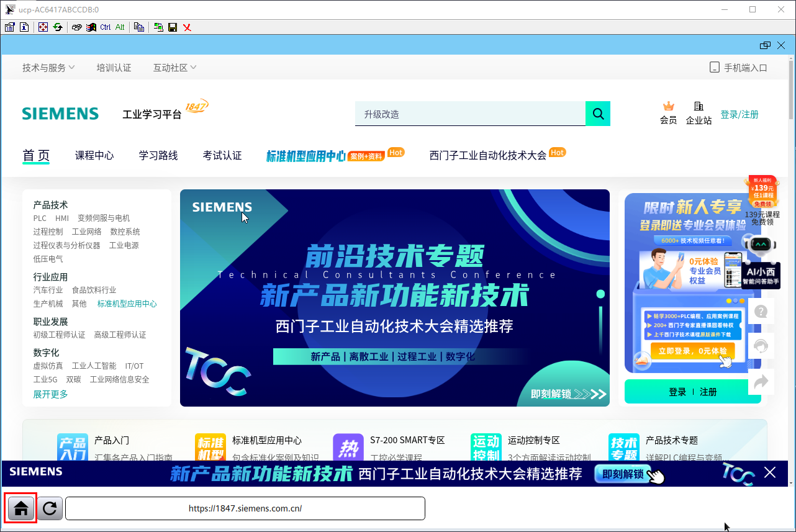This screenshot has width=796, height=532.
Task: Disconnect using the red X toolbar icon
Action: click(187, 27)
